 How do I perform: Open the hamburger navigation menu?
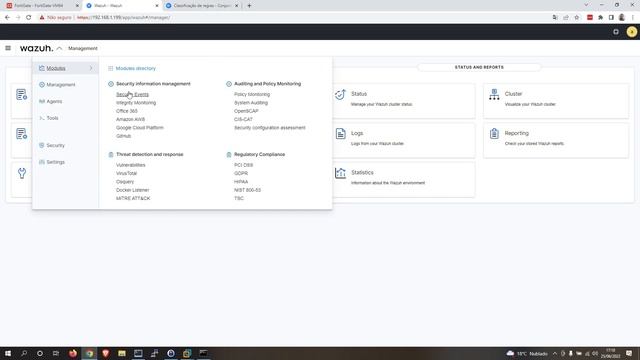click(x=8, y=48)
